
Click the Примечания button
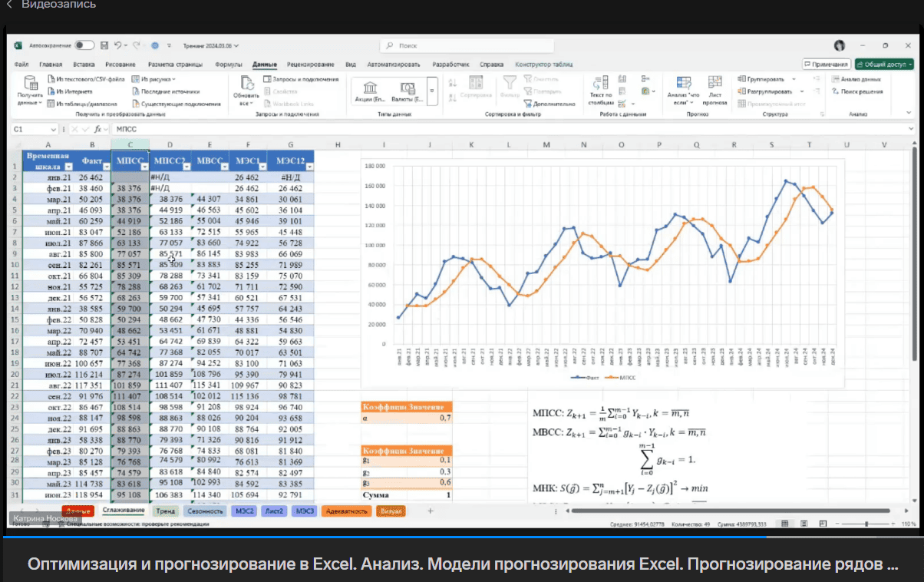point(826,64)
